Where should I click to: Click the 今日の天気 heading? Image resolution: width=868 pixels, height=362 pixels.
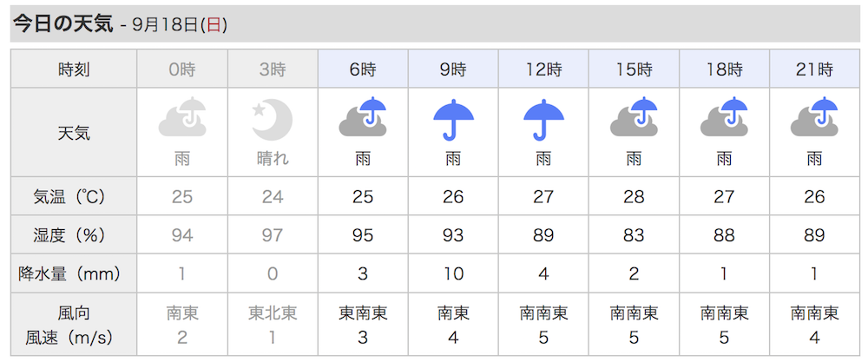[62, 24]
